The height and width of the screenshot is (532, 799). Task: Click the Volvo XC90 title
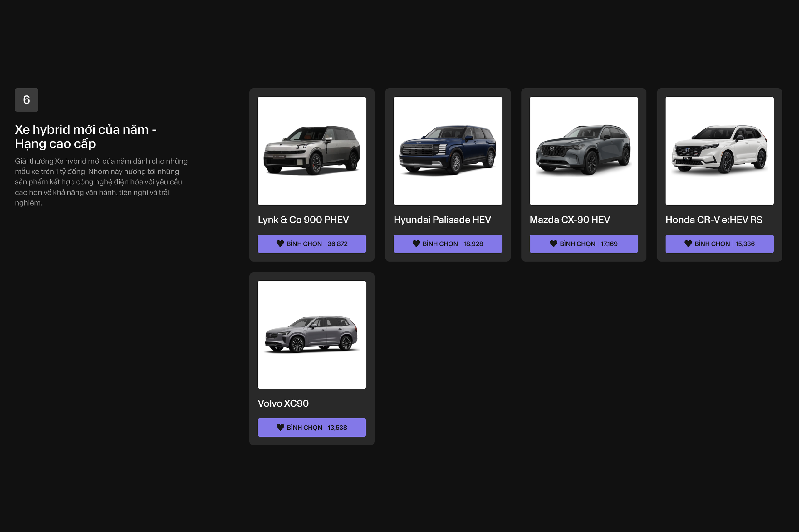tap(283, 404)
